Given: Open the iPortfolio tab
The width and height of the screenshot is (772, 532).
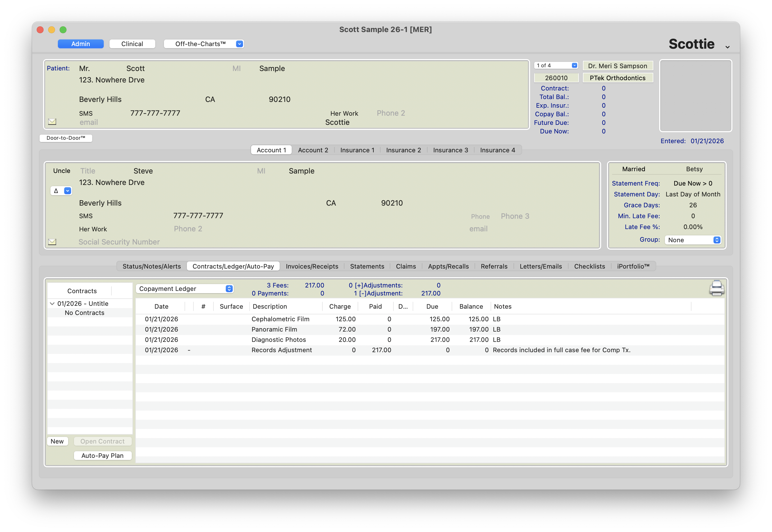Looking at the screenshot, I should pos(633,266).
